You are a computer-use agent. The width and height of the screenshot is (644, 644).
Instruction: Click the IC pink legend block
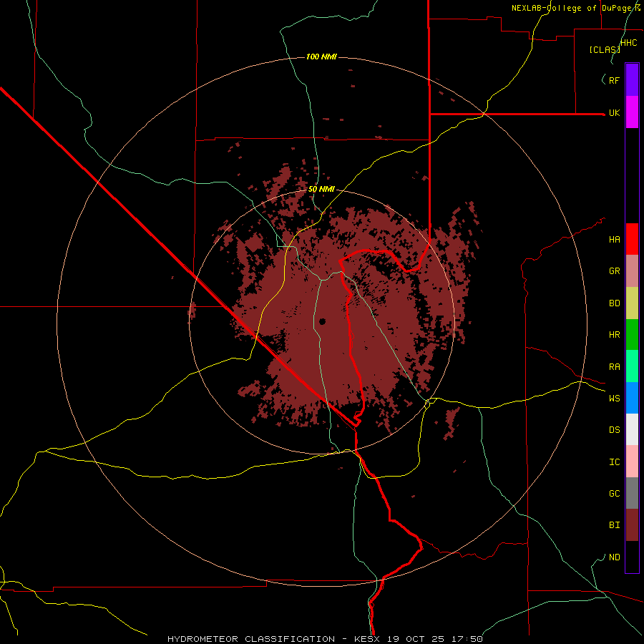tap(632, 462)
